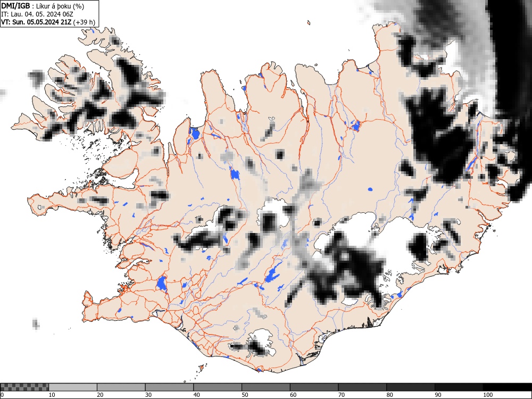Pick the 80–90% legend swatch
Screen dimensions: 532x399
tap(411, 387)
